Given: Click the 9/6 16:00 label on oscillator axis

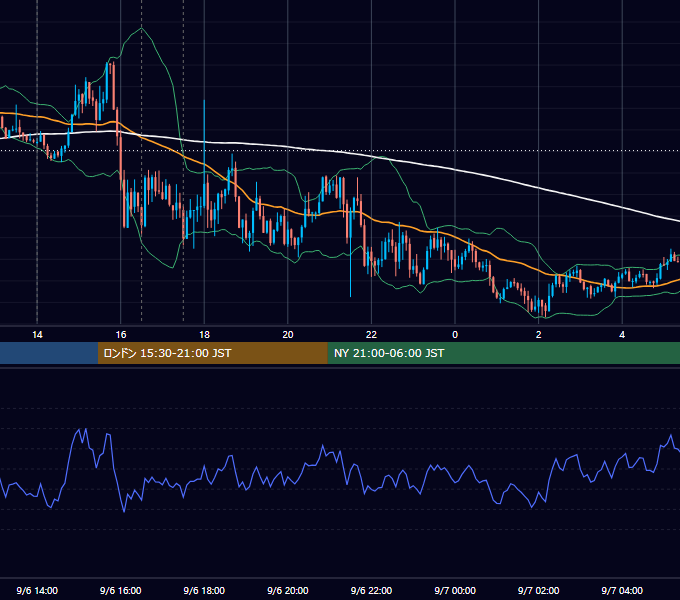Looking at the screenshot, I should 121,590.
